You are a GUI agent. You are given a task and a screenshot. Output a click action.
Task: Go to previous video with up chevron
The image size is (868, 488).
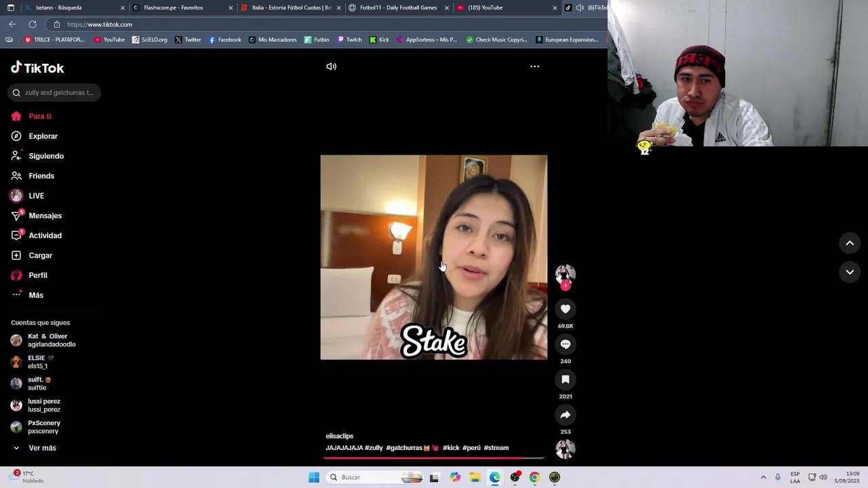850,243
